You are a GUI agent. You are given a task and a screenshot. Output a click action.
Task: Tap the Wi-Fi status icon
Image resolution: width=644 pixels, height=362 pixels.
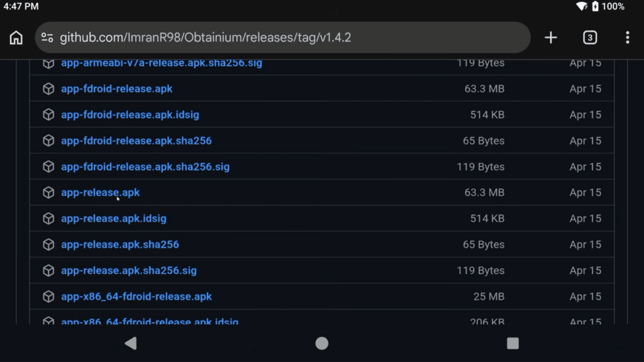pyautogui.click(x=582, y=6)
